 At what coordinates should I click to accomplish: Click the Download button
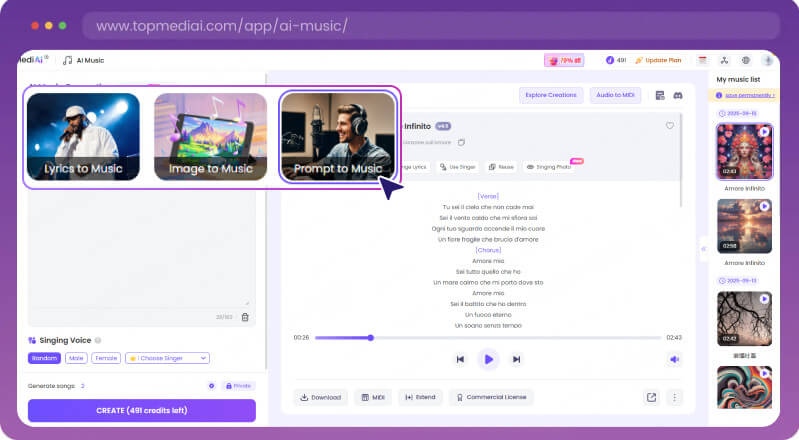click(320, 397)
